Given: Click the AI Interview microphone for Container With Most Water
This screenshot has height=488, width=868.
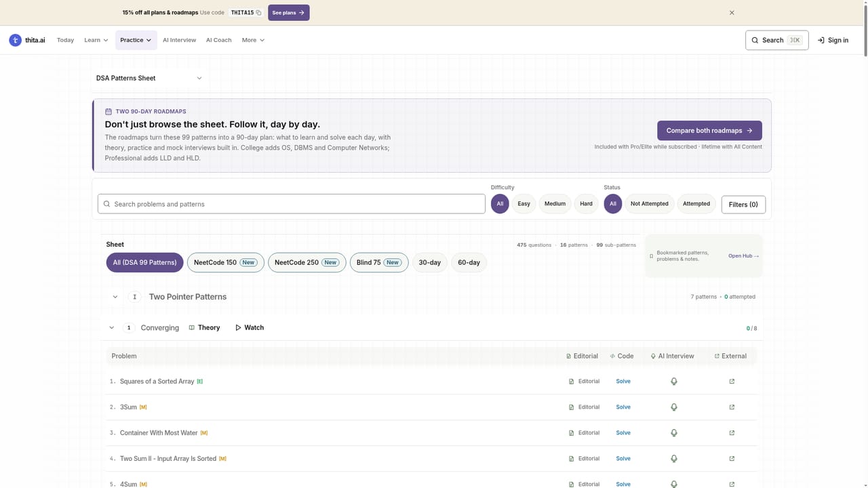Looking at the screenshot, I should [x=674, y=433].
